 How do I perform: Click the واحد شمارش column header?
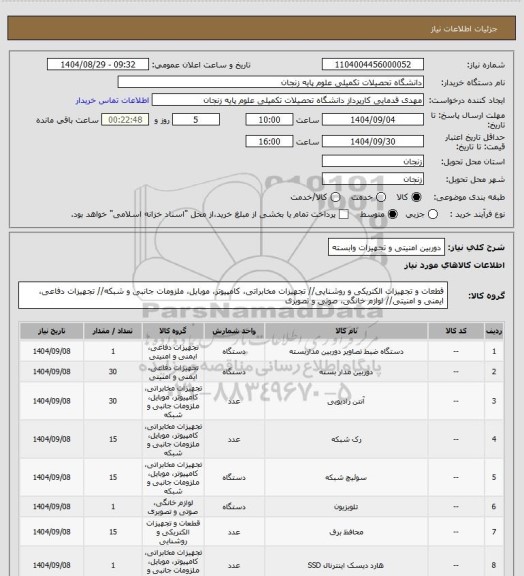[x=234, y=331]
